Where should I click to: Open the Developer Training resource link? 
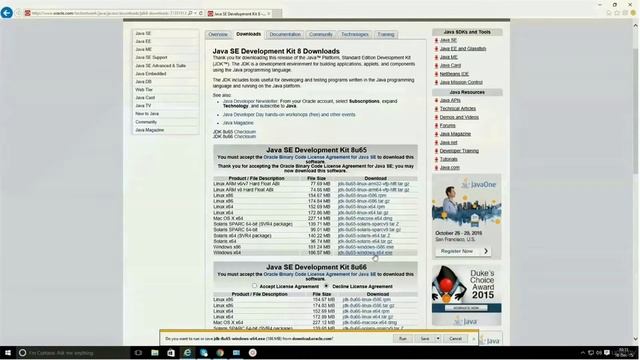tap(459, 151)
